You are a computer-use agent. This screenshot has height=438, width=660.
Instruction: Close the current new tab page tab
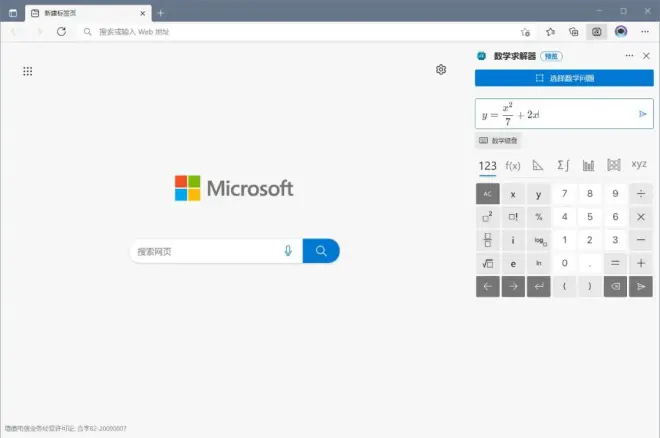pyautogui.click(x=142, y=13)
